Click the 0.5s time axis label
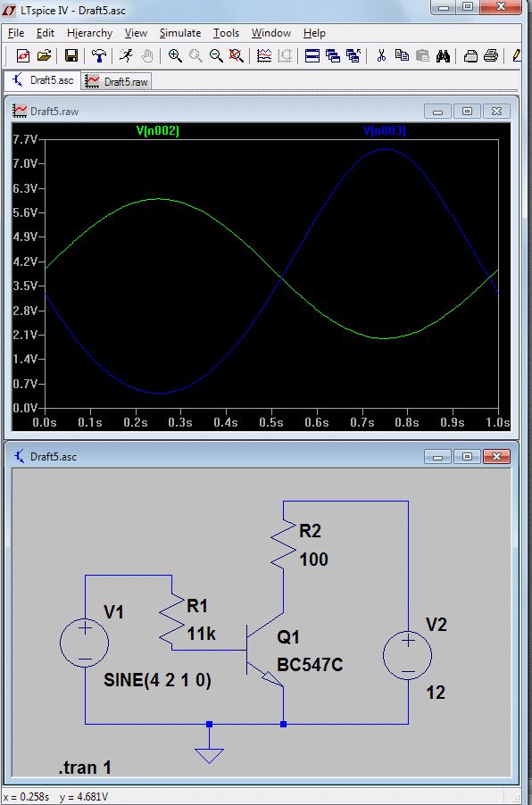The height and width of the screenshot is (805, 532). click(x=271, y=422)
